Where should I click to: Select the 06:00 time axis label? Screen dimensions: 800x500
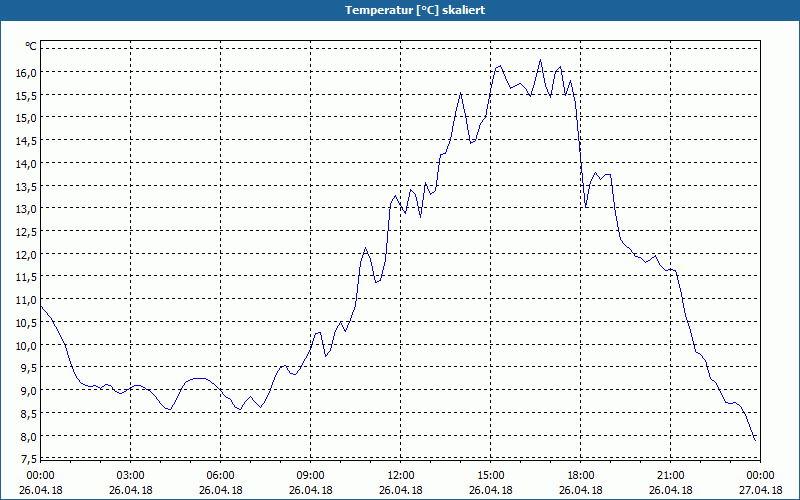tap(221, 475)
